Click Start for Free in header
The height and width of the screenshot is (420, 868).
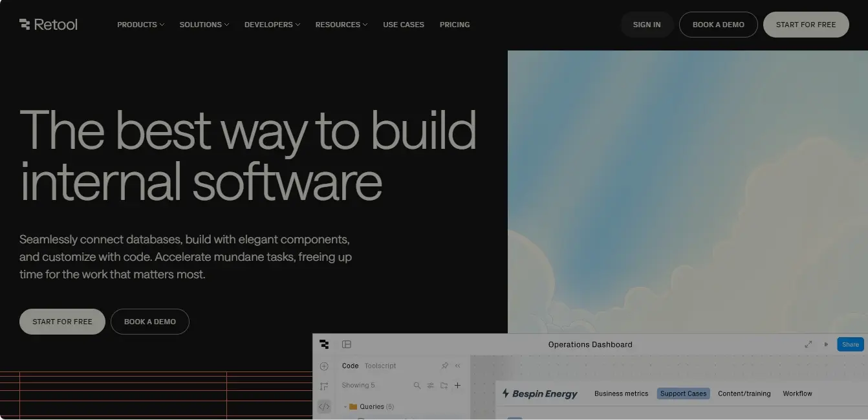click(x=806, y=25)
